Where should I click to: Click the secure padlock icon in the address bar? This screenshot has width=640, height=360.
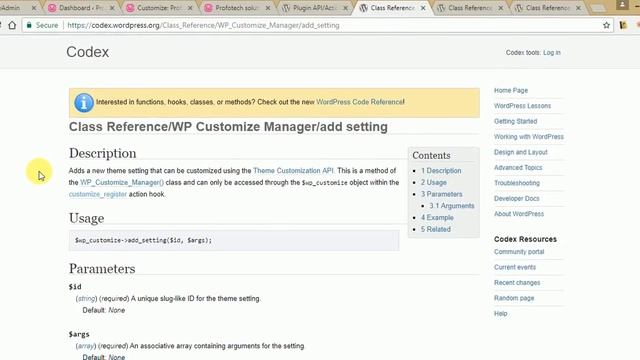(x=29, y=25)
